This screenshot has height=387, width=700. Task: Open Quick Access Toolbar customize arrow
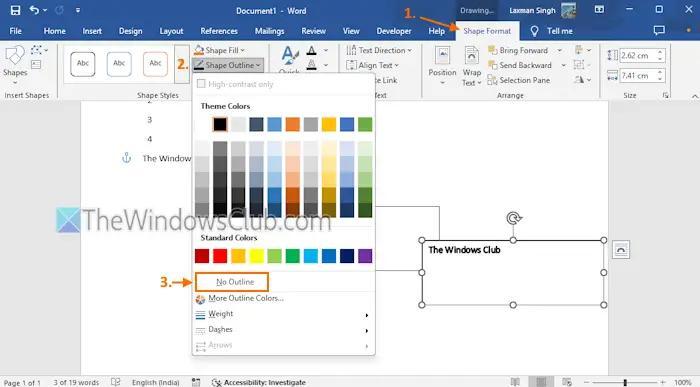[78, 10]
